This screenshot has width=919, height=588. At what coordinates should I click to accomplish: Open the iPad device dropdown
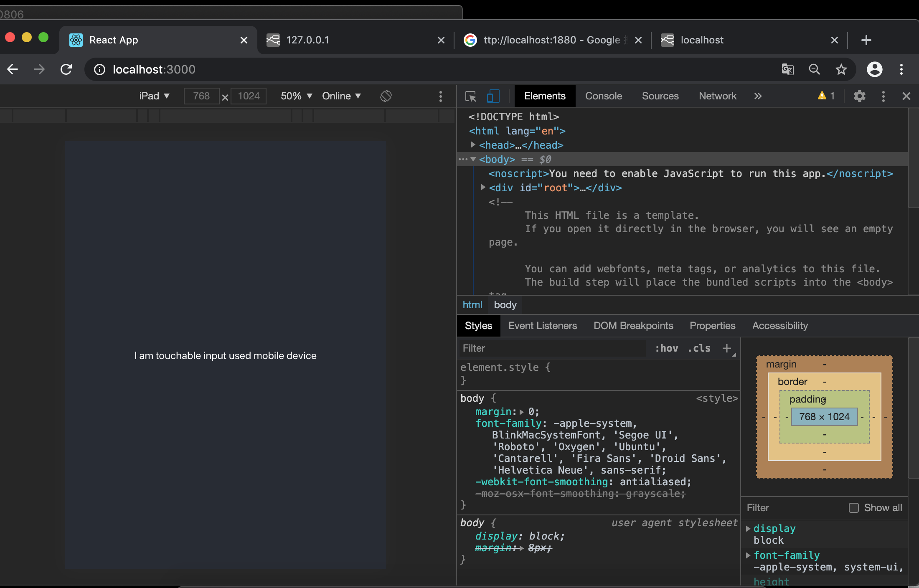click(x=154, y=96)
